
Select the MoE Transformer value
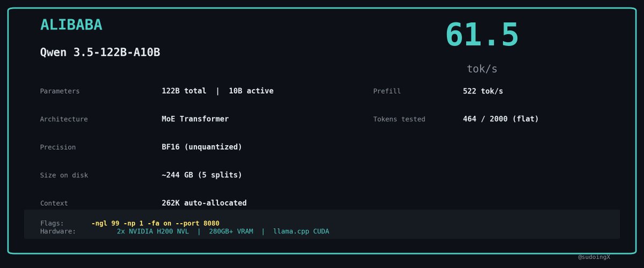coord(195,119)
